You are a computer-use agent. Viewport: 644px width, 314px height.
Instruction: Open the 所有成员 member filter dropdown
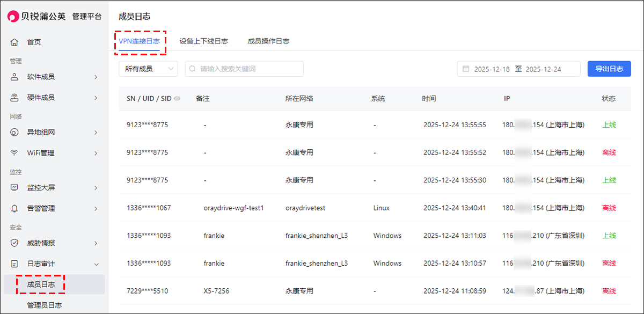coord(148,69)
